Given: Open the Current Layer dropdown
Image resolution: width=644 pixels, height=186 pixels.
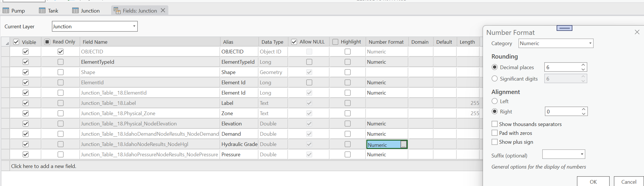Looking at the screenshot, I should coord(134,26).
